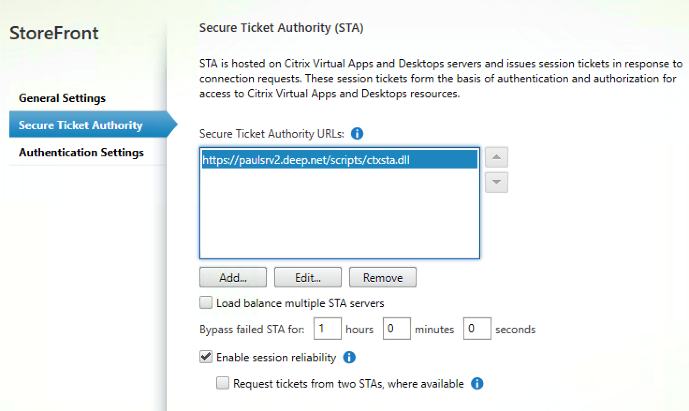Move selected STA URL up with arrow
Screen dimensions: 689x411
(497, 157)
